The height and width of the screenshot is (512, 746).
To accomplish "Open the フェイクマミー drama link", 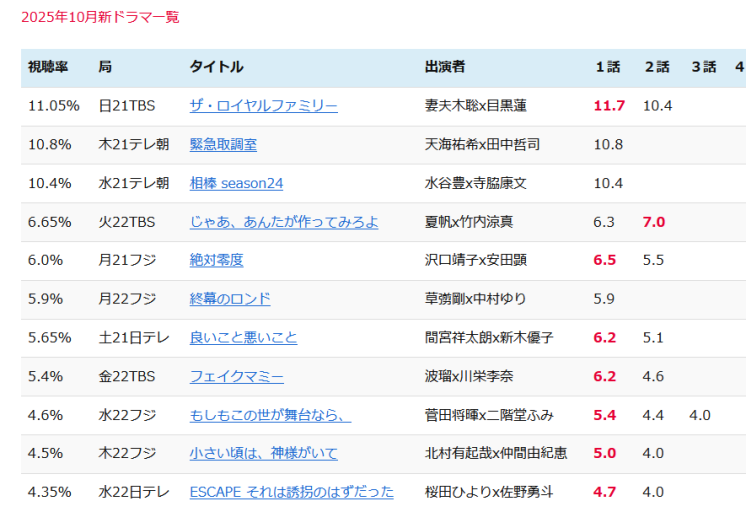I will 236,377.
